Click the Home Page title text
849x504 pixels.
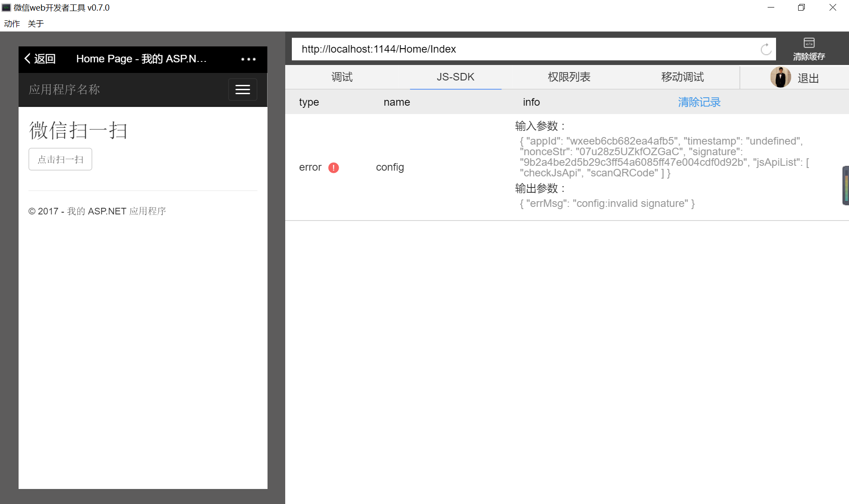click(141, 59)
